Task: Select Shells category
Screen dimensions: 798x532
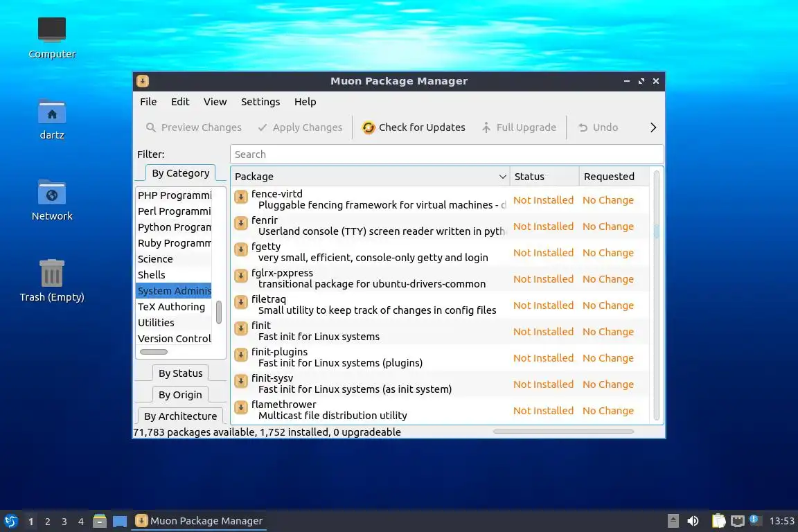Action: 174,275
